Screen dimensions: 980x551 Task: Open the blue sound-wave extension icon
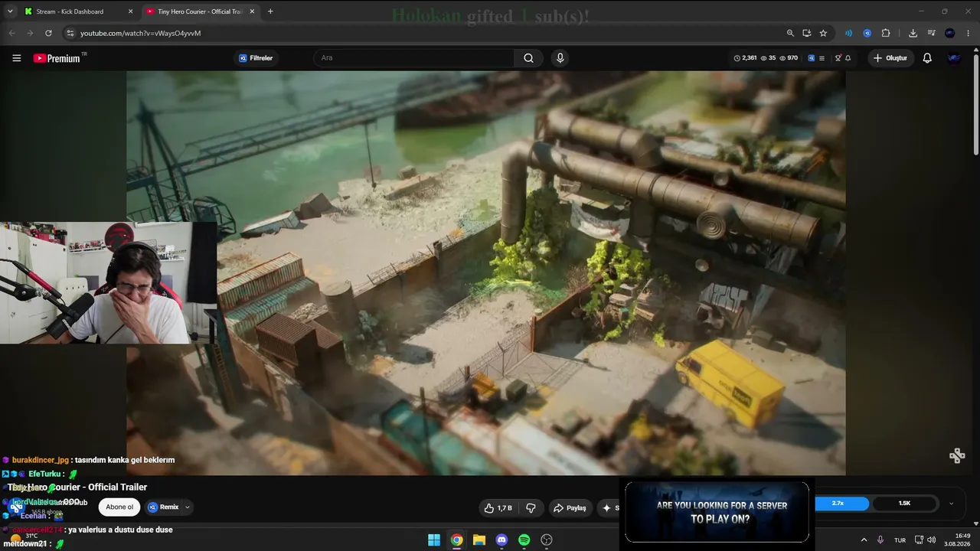[x=848, y=33]
